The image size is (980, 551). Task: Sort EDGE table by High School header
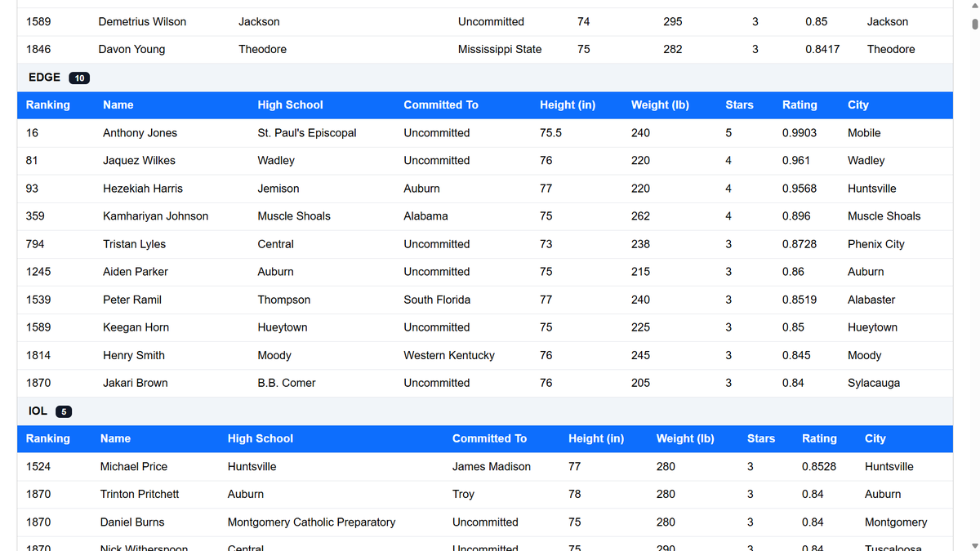(x=290, y=105)
